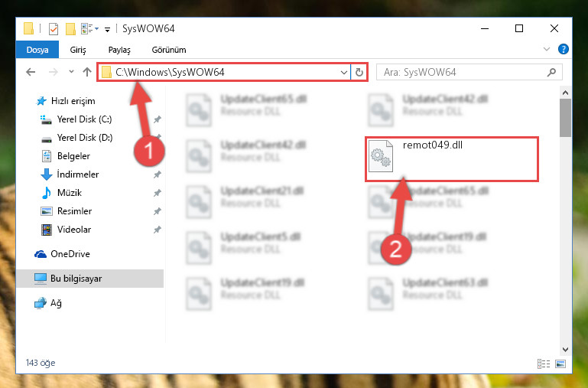Click the Properties checkmark quick access icon
588x388 pixels.
(x=54, y=29)
